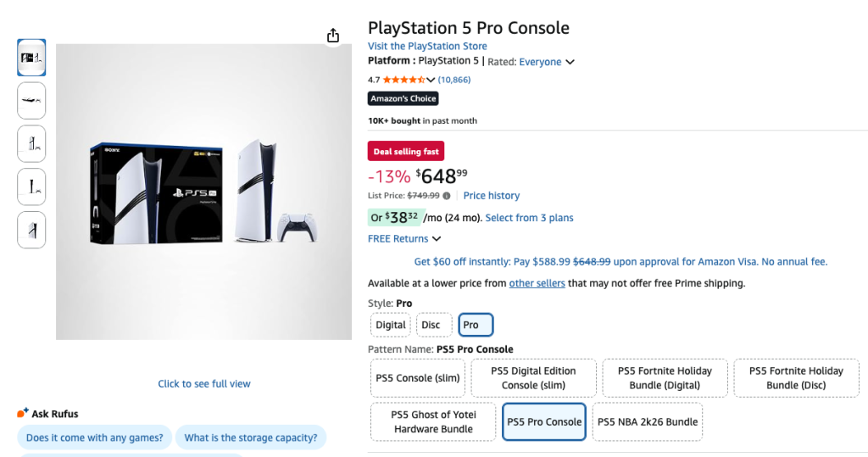This screenshot has height=457, width=868.
Task: Expand the Rated Everyone dropdown
Action: 570,62
